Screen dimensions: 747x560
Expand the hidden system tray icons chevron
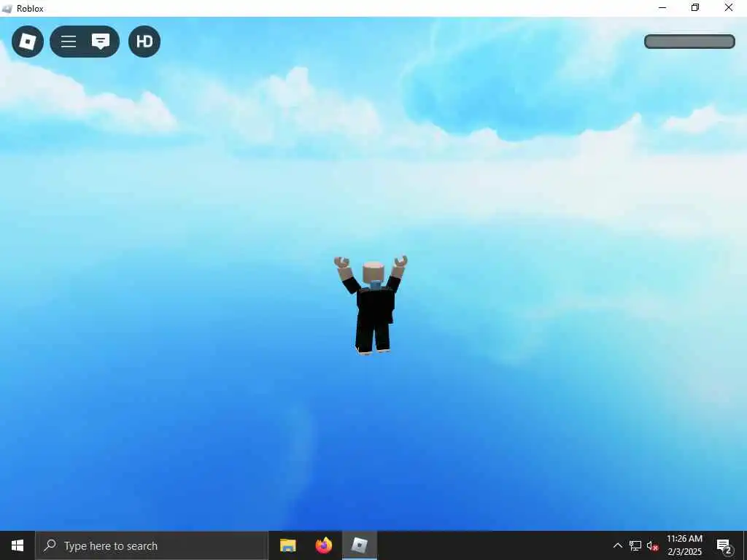pos(617,545)
